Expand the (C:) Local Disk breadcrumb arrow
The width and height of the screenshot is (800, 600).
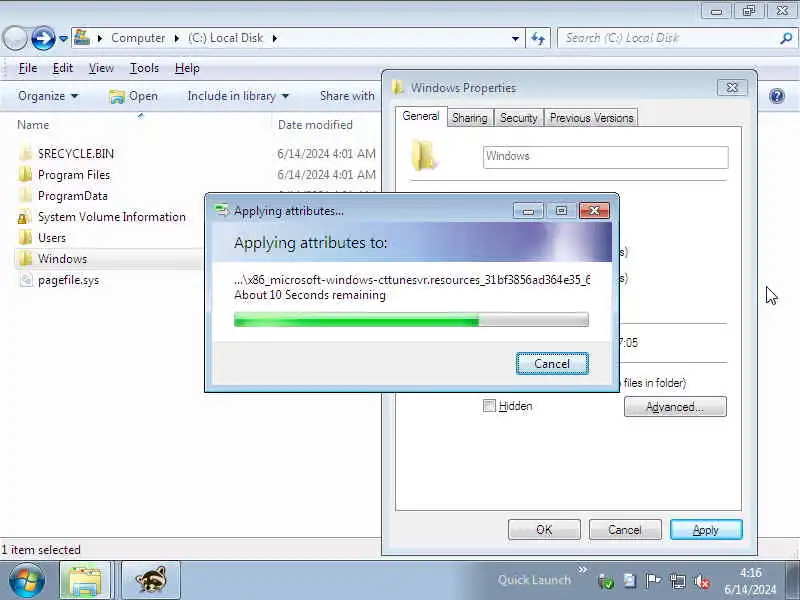274,38
